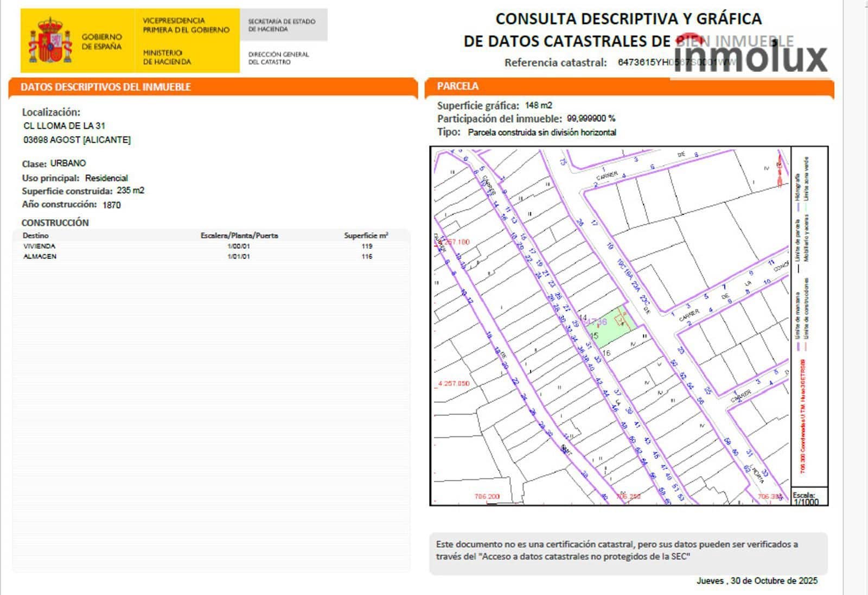Click the CL LLOMA DE LA 31 address

(x=64, y=125)
